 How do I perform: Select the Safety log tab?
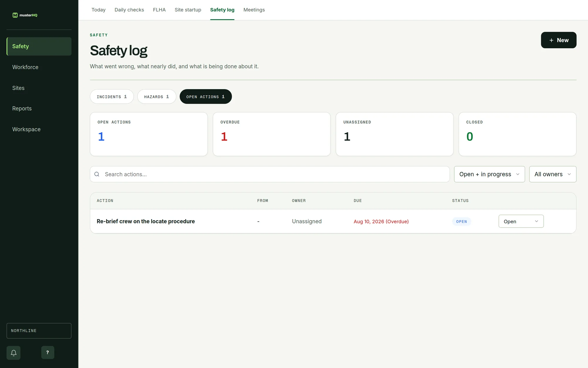tap(222, 10)
